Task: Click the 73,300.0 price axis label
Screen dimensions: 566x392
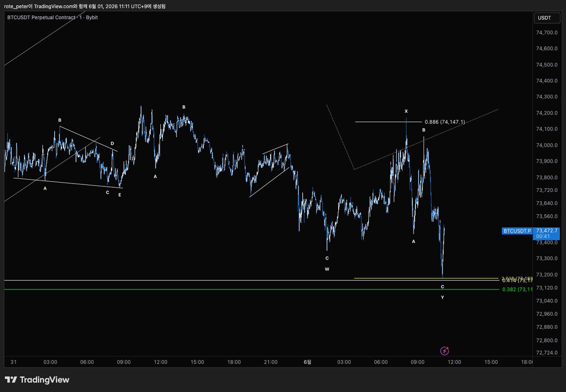Action: pyautogui.click(x=546, y=258)
